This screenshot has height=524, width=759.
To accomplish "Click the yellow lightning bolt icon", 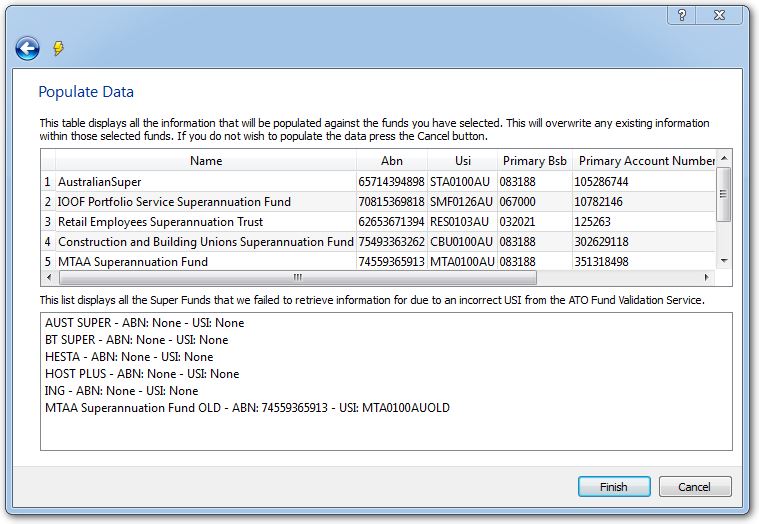I will click(58, 48).
